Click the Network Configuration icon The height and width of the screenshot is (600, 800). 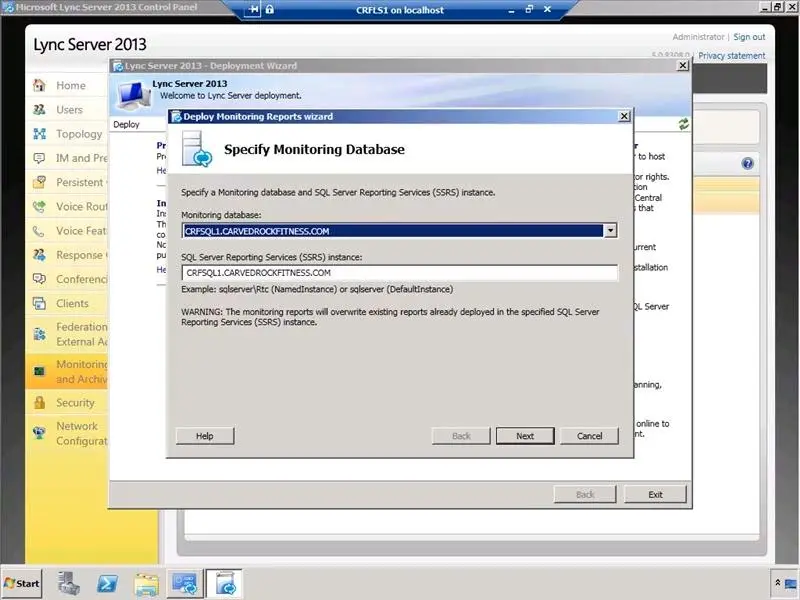pyautogui.click(x=39, y=433)
